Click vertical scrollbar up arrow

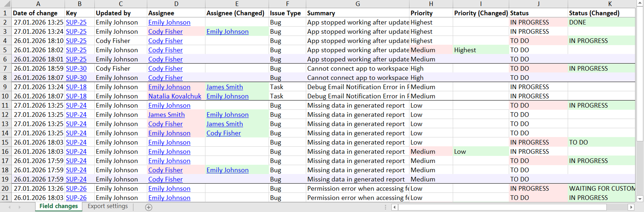click(x=640, y=3)
